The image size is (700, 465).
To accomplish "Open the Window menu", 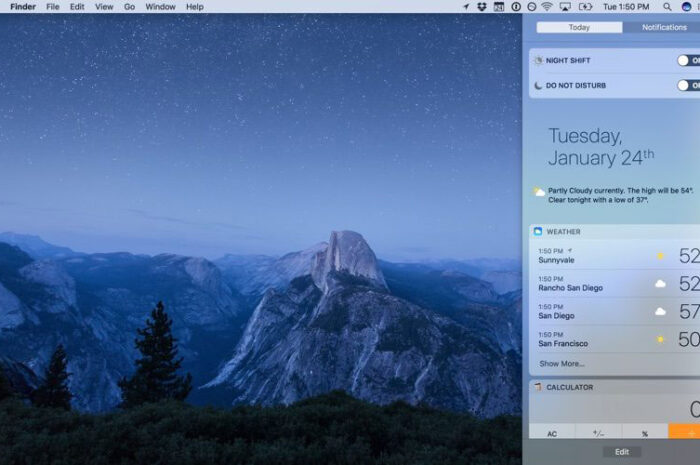I will (x=160, y=7).
